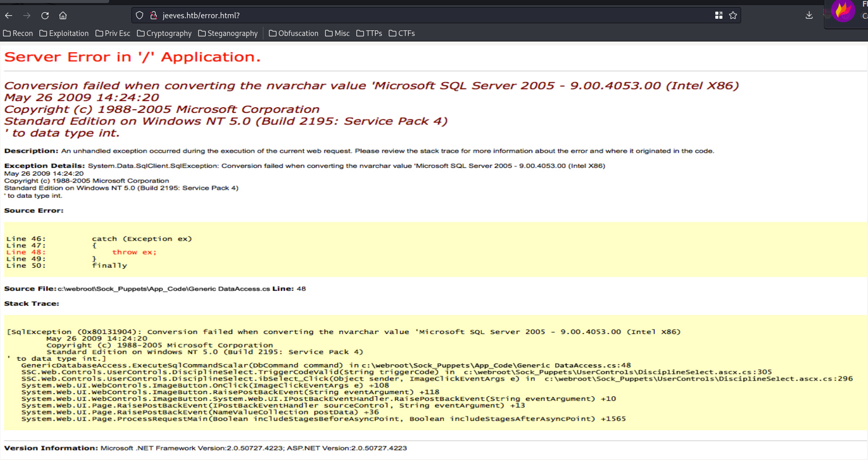Open the Steganography bookmarks folder
Viewport: 868px width, 460px height.
coord(228,33)
